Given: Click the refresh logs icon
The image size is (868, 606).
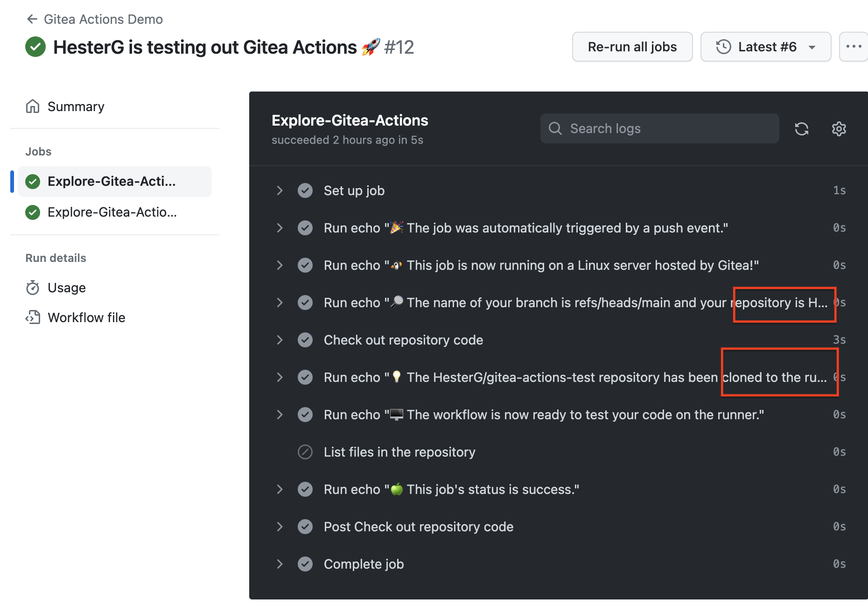Looking at the screenshot, I should [x=802, y=128].
